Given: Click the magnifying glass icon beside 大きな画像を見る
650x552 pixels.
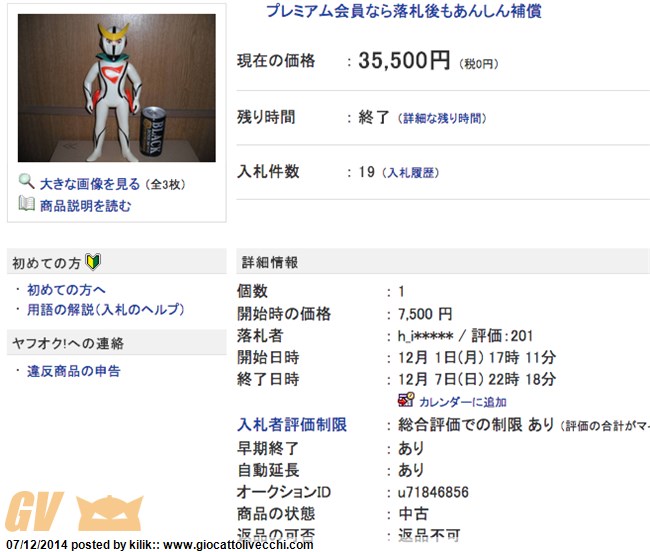Looking at the screenshot, I should pyautogui.click(x=27, y=181).
